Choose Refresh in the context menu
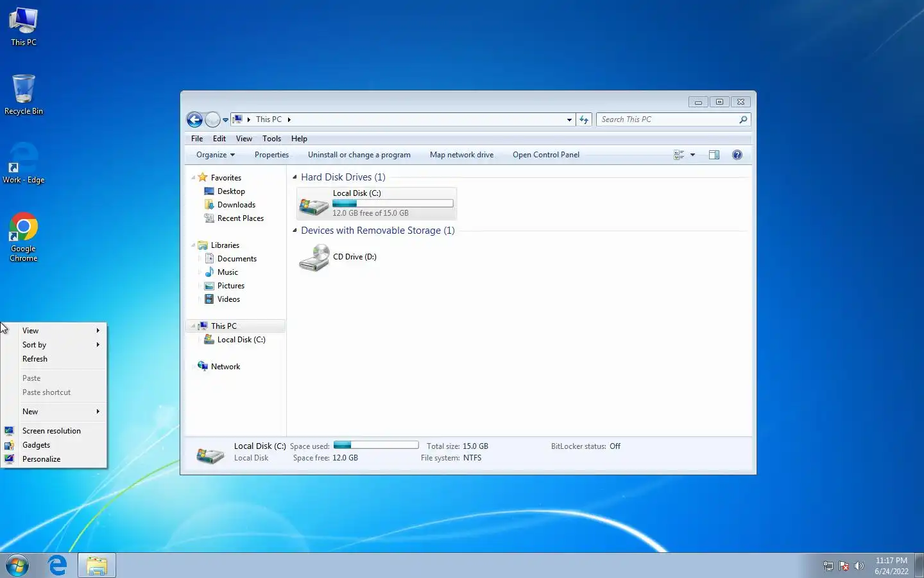 pyautogui.click(x=55, y=359)
